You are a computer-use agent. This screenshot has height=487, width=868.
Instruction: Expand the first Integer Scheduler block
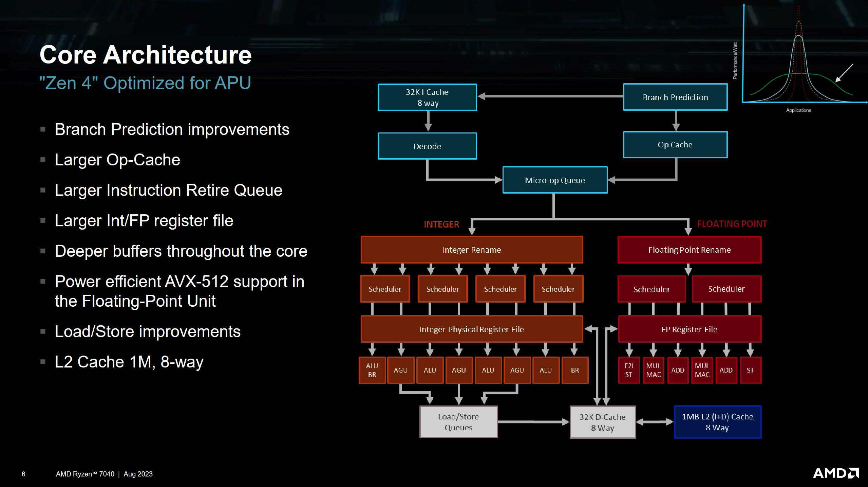coord(385,289)
